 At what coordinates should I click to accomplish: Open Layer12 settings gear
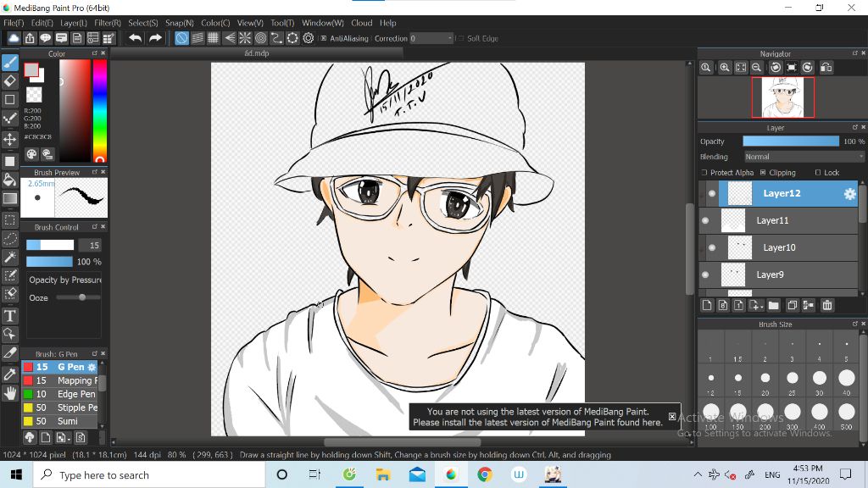849,194
